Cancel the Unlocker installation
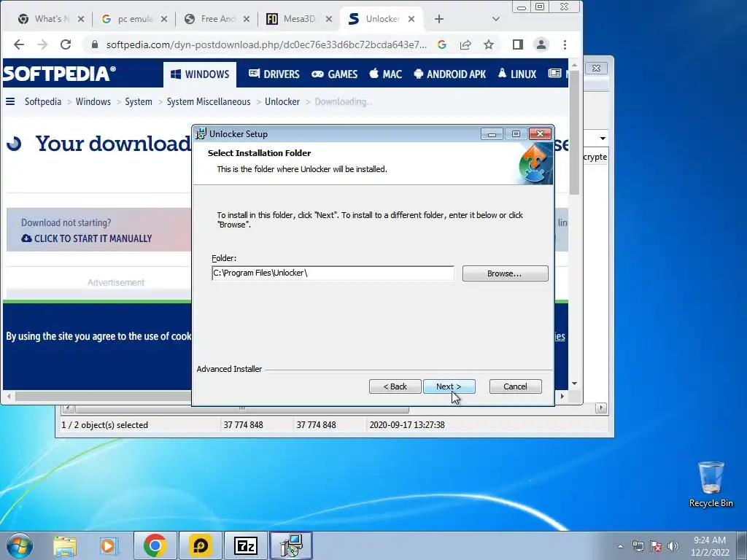Viewport: 747px width, 560px height. (x=515, y=386)
